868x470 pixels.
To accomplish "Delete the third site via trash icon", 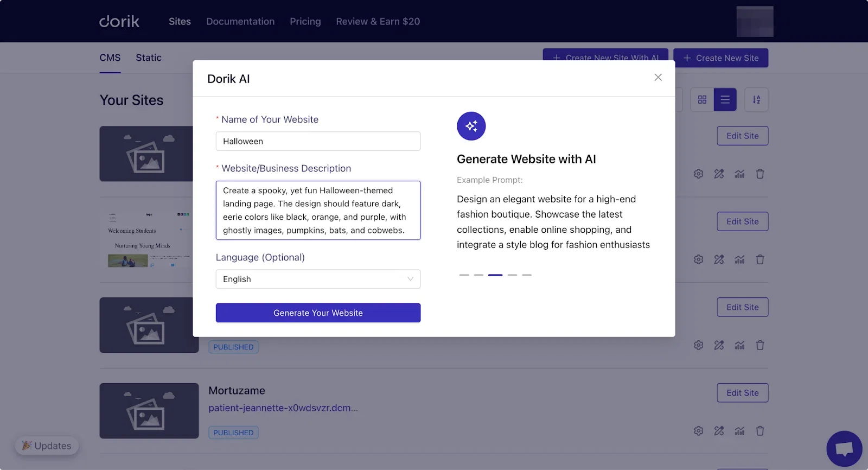I will coord(760,345).
